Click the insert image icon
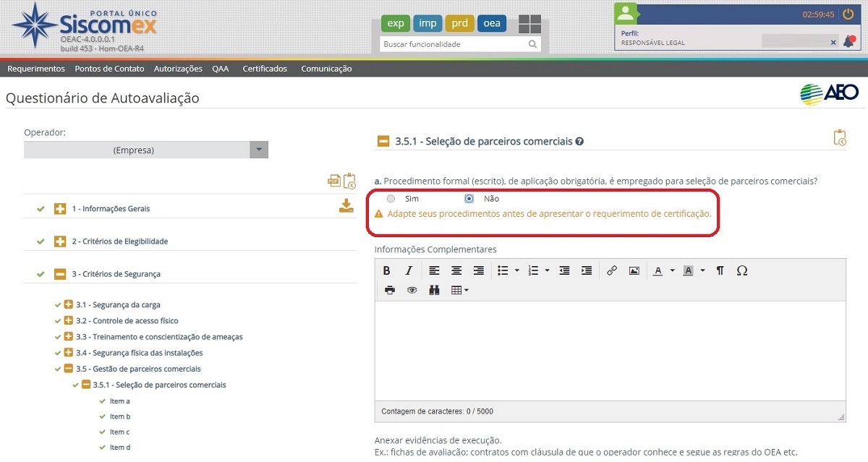The width and height of the screenshot is (868, 462). [634, 270]
